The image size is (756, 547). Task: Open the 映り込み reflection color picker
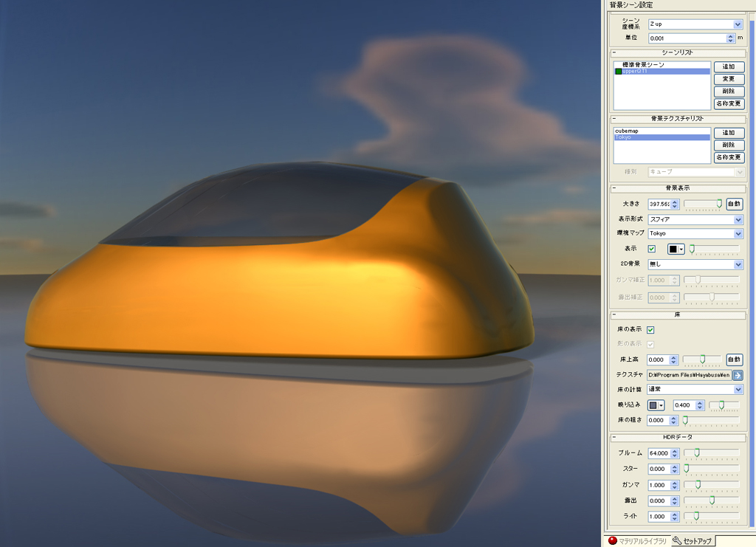[x=656, y=405]
